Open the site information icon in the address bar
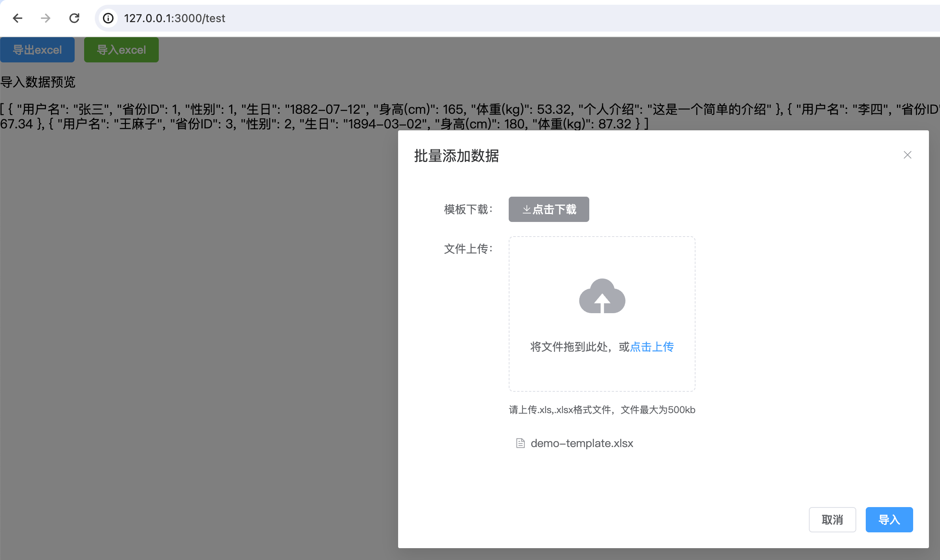 pos(108,18)
